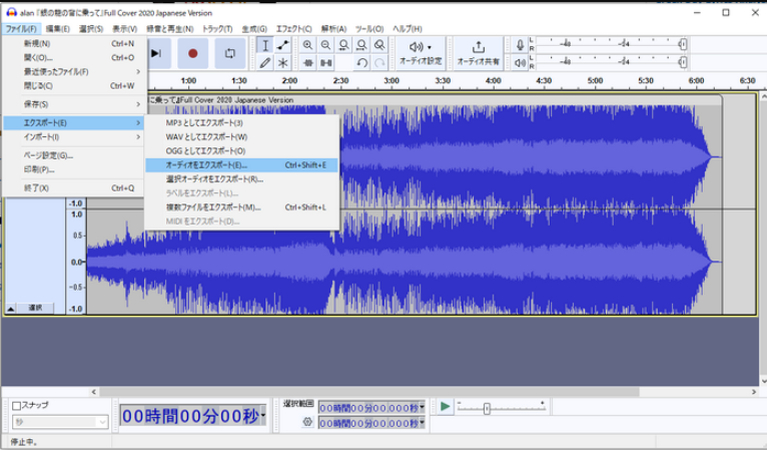Click the playback meter speaker icon
Viewport: 767px width, 450px height.
click(520, 63)
